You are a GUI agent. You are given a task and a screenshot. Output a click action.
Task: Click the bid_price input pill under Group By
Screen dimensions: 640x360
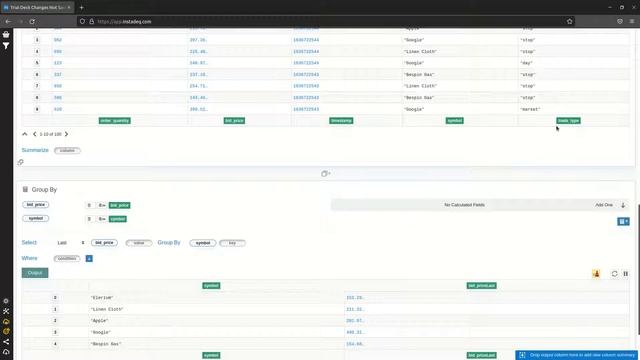point(36,204)
